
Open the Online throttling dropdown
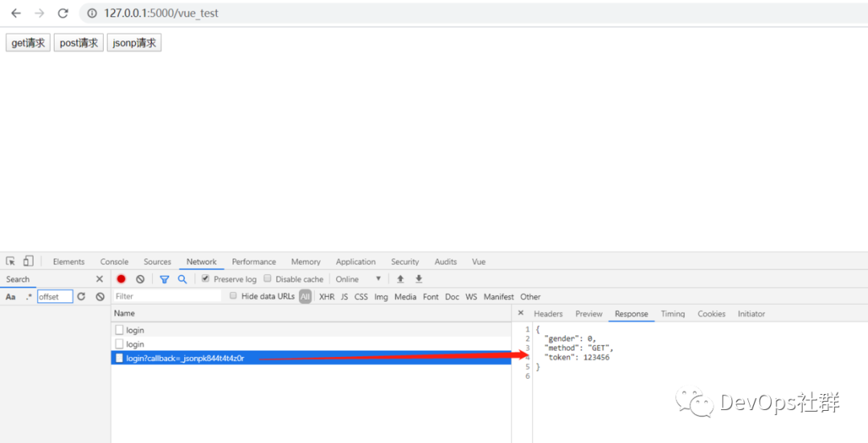[x=358, y=279]
